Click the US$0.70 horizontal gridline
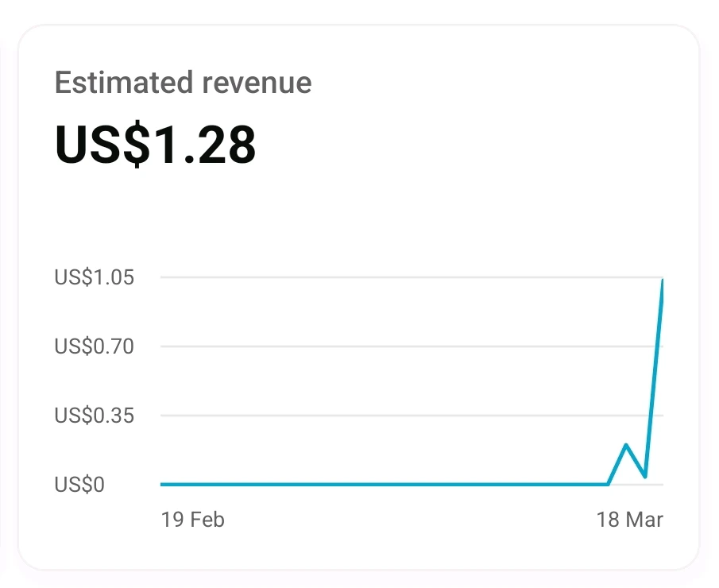 pyautogui.click(x=397, y=346)
